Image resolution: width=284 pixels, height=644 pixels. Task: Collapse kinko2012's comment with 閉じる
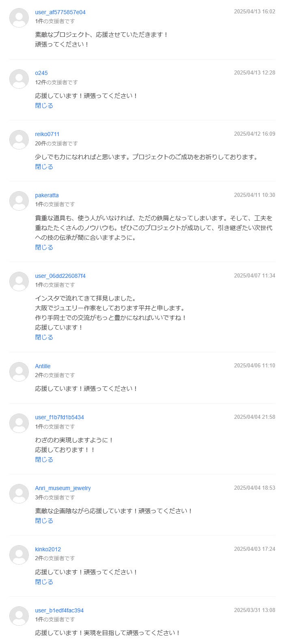coord(44,582)
